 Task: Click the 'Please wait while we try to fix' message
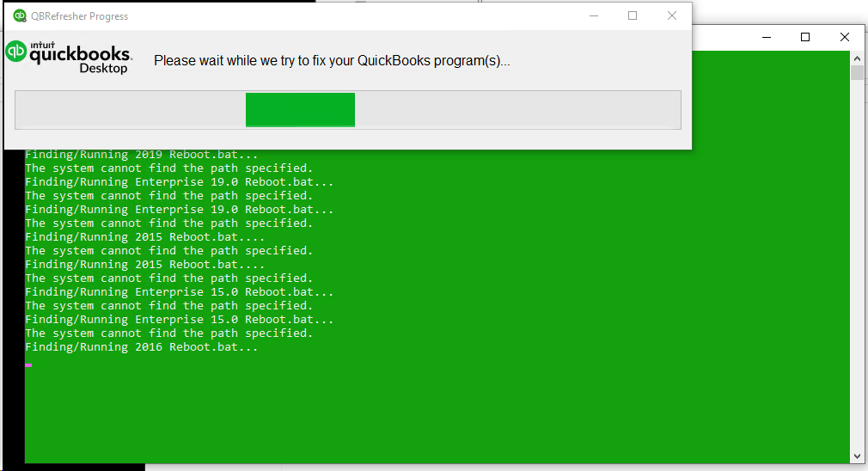[332, 60]
